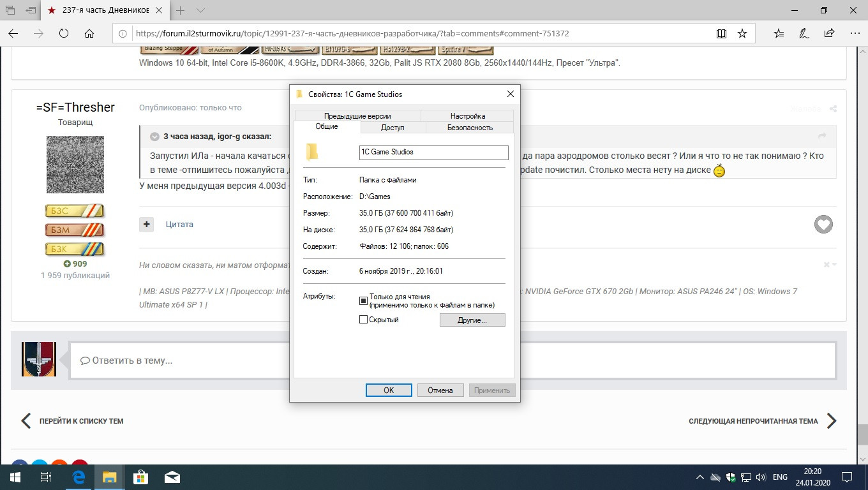Open =SF=Thresher user profile link
Screen dimensions: 868x490
pyautogui.click(x=75, y=107)
